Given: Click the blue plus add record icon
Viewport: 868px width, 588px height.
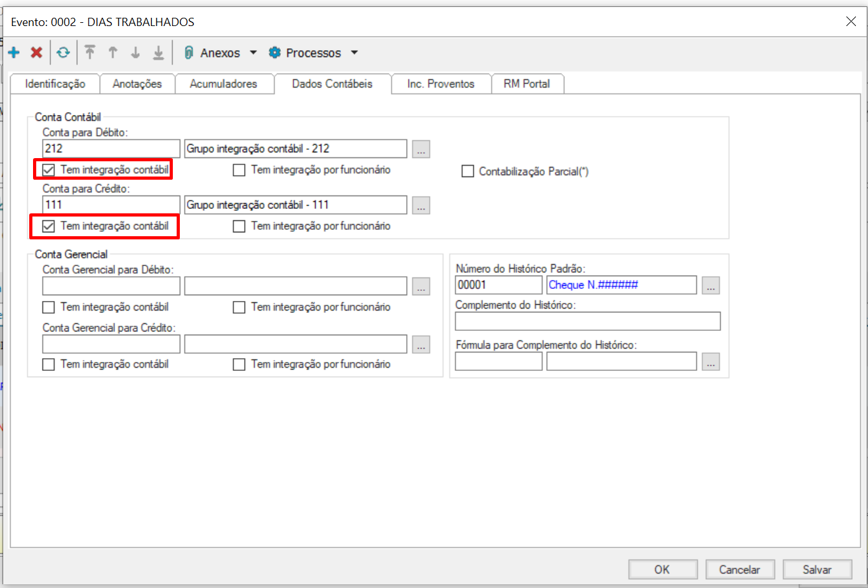Looking at the screenshot, I should (14, 53).
